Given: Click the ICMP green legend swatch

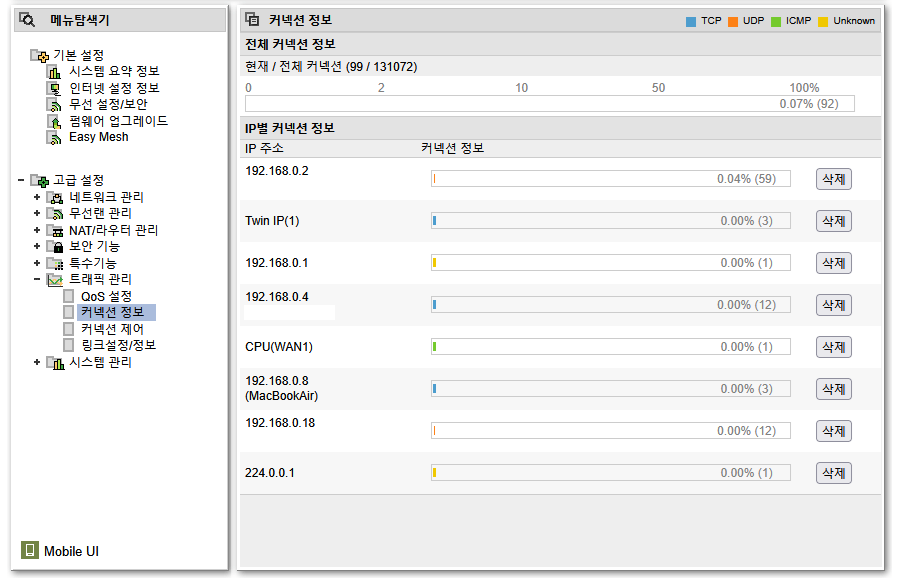Looking at the screenshot, I should [x=776, y=22].
